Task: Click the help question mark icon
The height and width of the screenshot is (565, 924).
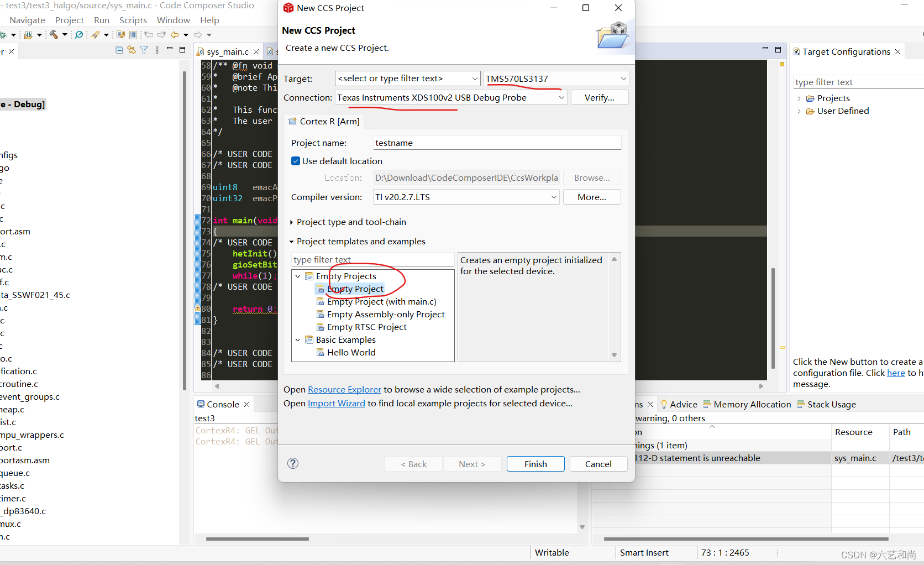Action: pyautogui.click(x=293, y=463)
